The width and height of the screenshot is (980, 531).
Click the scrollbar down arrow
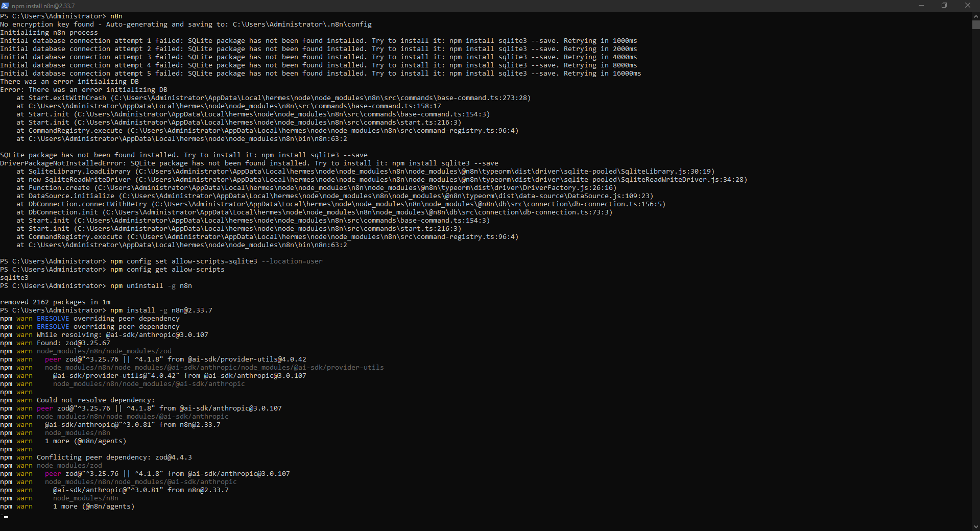tap(976, 527)
